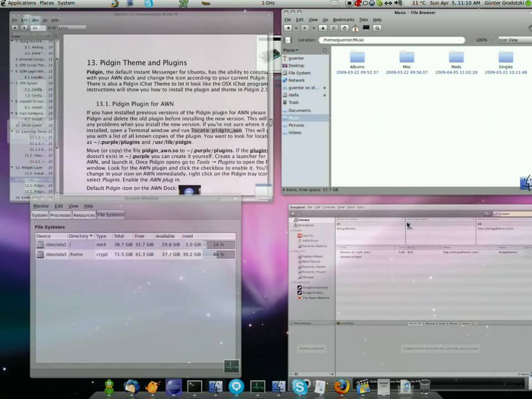Collapse '11. Launcher Docks' in document index
532x399 pixels.
click(12, 131)
